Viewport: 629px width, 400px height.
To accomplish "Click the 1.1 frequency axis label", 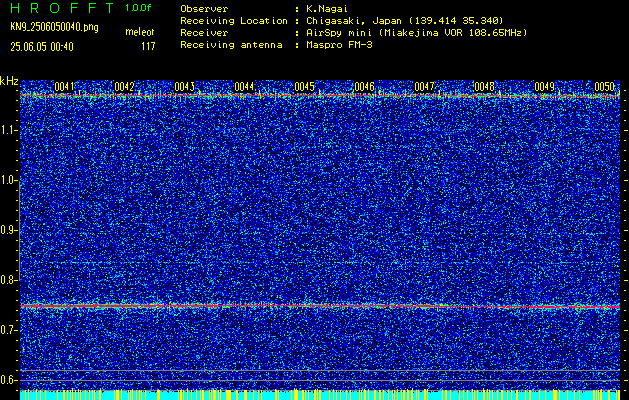I will tap(9, 130).
